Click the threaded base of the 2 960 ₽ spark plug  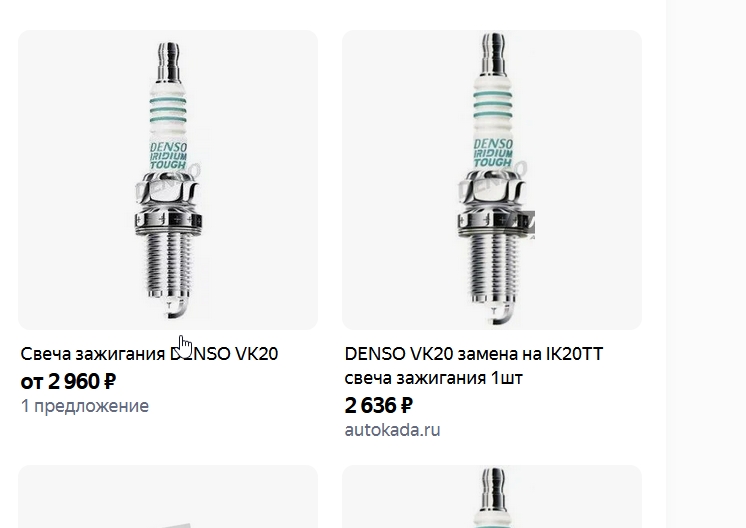coord(168,266)
